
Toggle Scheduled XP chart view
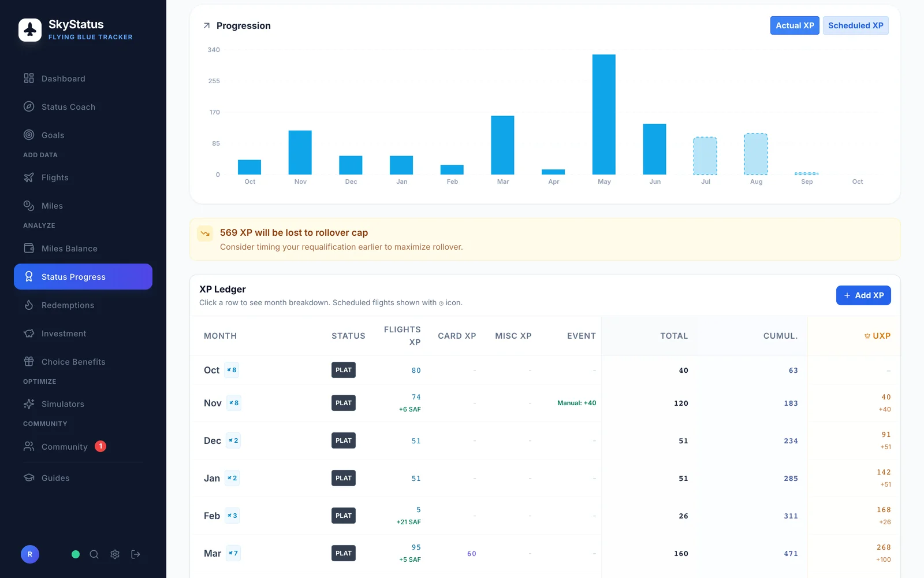[856, 25]
